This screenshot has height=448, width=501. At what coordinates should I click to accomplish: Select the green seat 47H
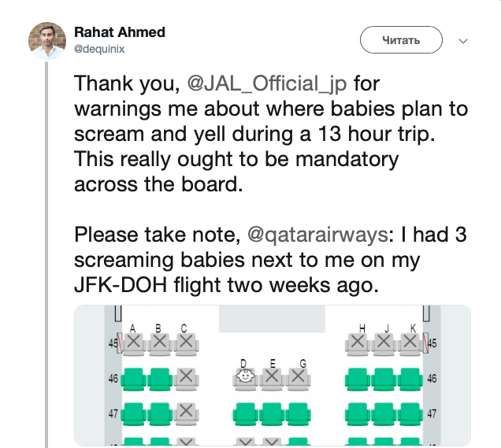(x=358, y=413)
